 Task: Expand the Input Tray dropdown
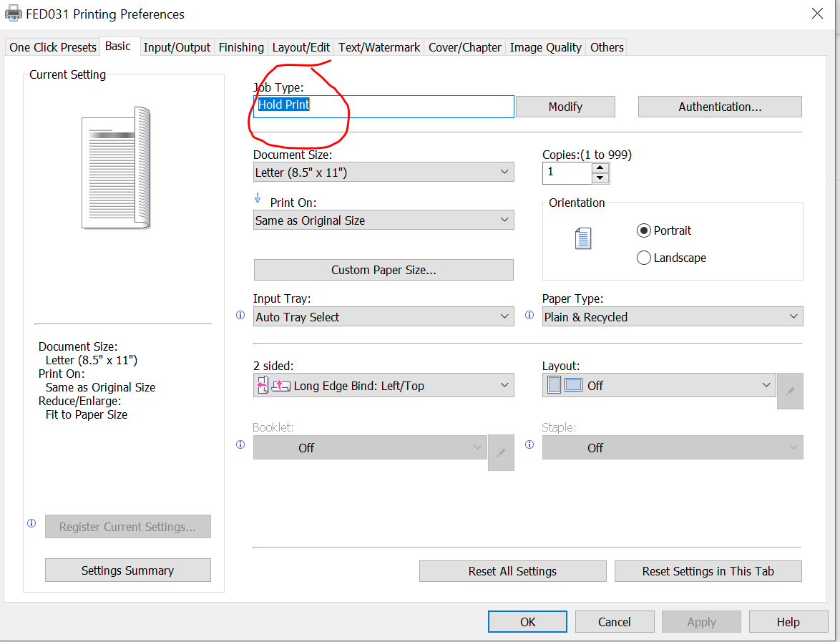(x=384, y=317)
